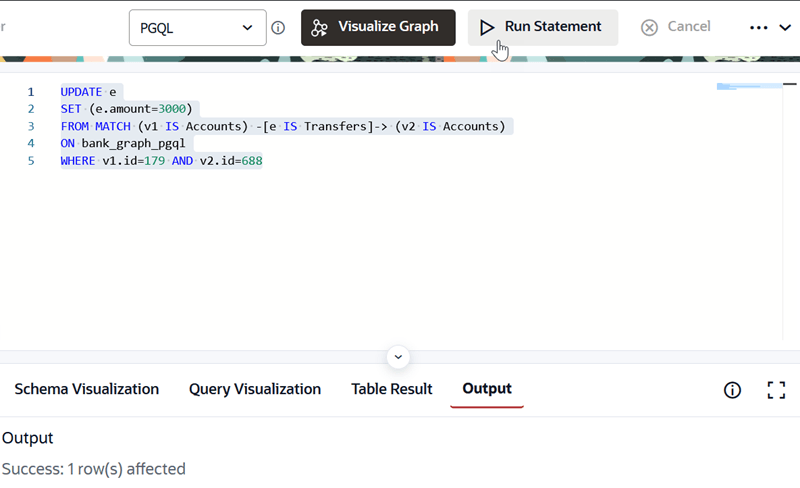Click the Cancel button
800x488 pixels.
676,27
